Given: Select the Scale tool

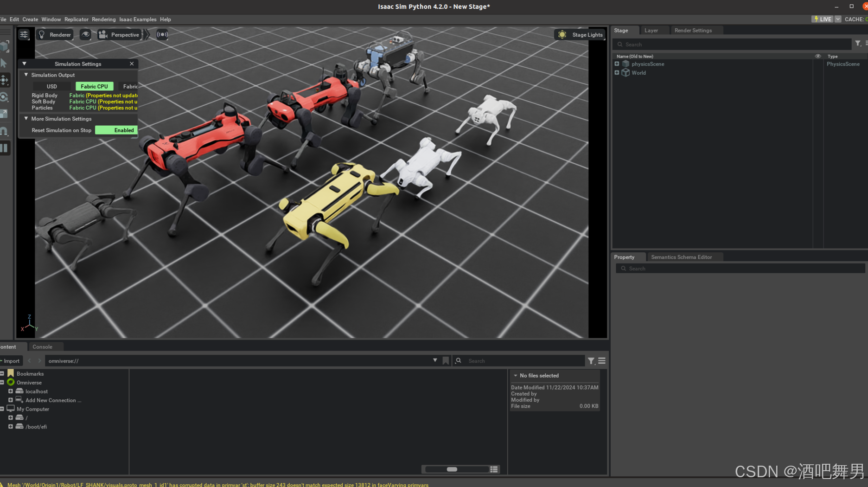Looking at the screenshot, I should 4,114.
